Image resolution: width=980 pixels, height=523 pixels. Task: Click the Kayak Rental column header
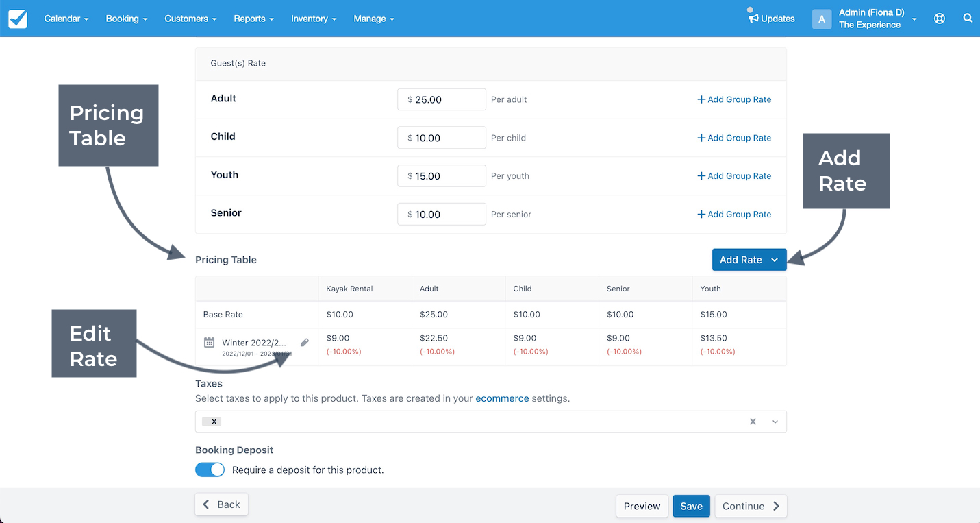pos(349,289)
